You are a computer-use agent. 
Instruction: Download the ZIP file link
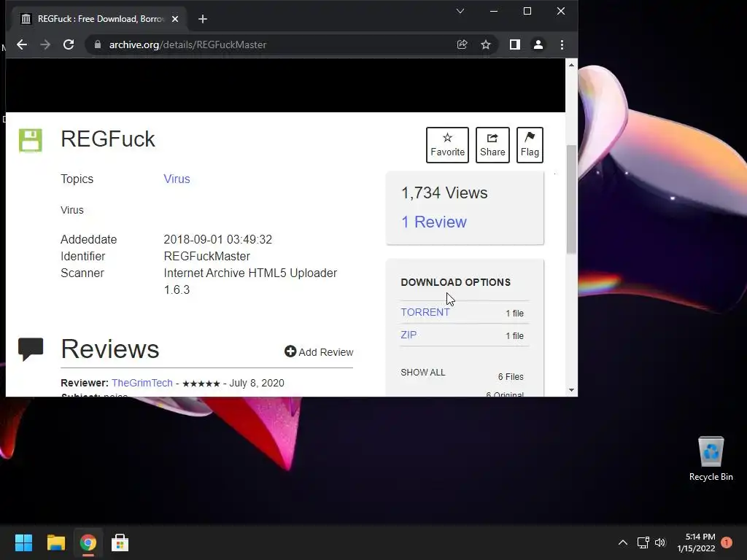coord(409,335)
